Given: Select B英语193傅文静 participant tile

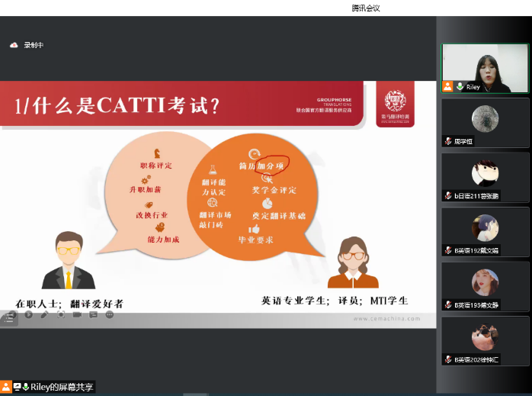Looking at the screenshot, I should pos(485,286).
